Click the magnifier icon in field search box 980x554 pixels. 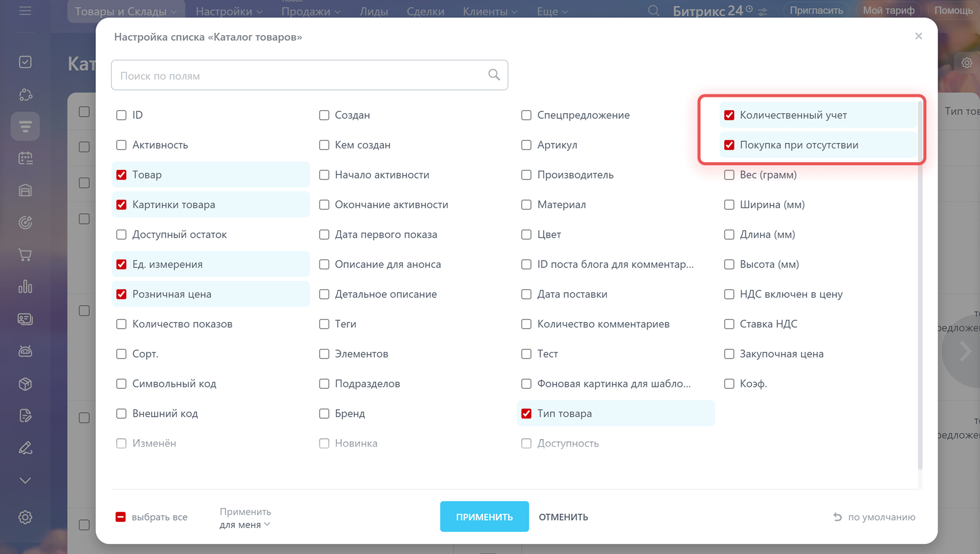point(494,75)
